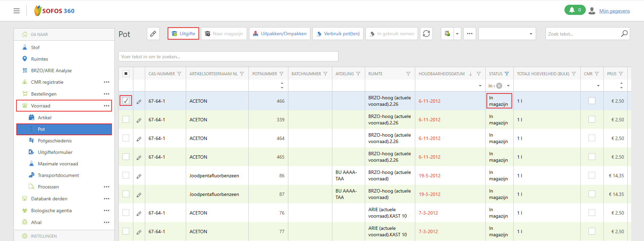The width and height of the screenshot is (644, 241).
Task: Open the hamburger navigation menu
Action: [17, 11]
